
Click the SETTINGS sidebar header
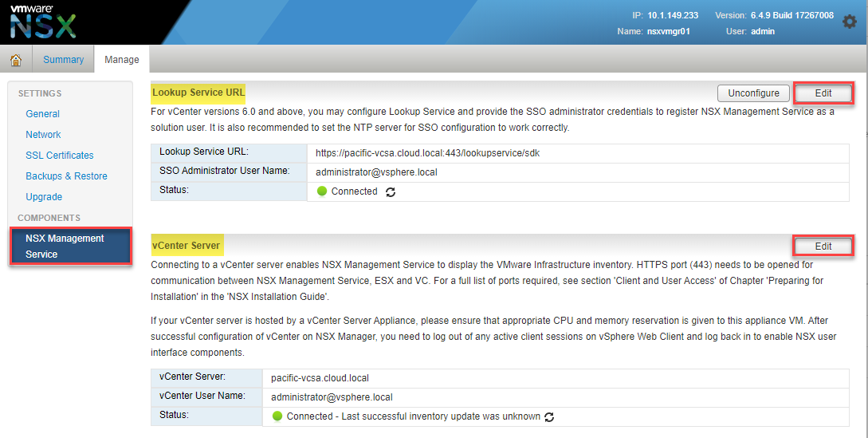pos(40,93)
